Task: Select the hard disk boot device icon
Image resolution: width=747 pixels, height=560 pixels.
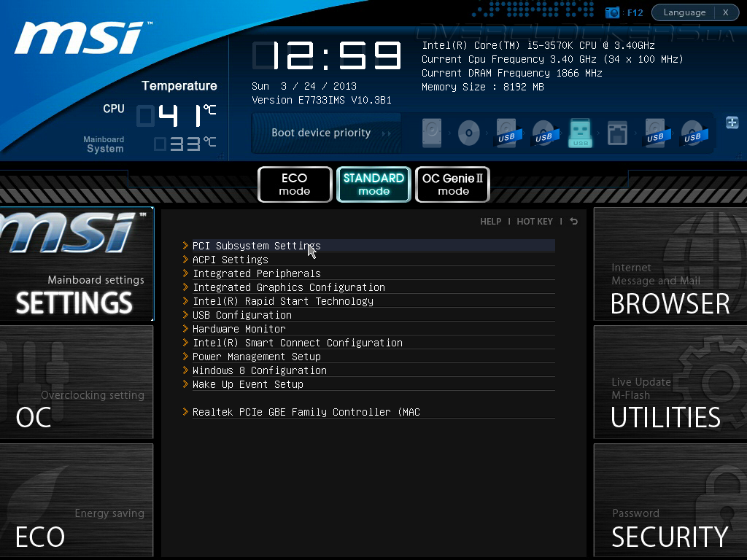Action: click(x=432, y=133)
